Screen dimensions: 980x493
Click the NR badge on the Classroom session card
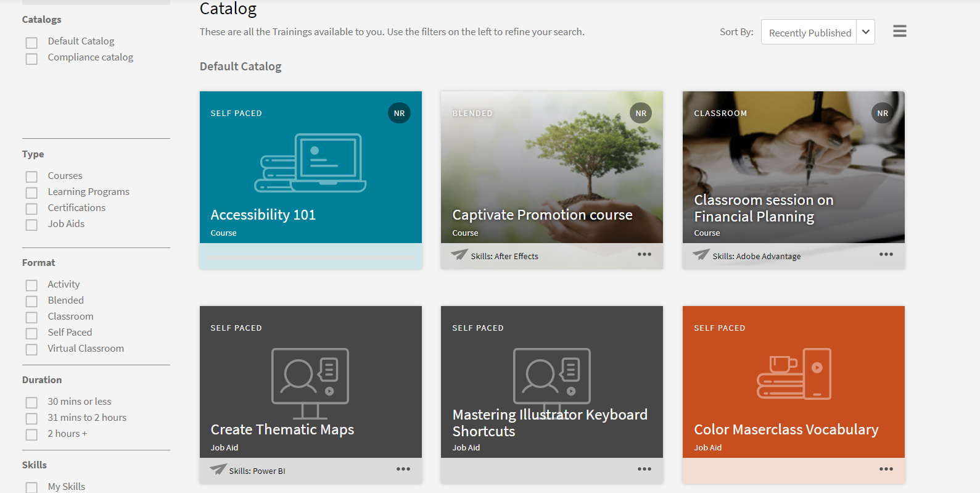(883, 114)
